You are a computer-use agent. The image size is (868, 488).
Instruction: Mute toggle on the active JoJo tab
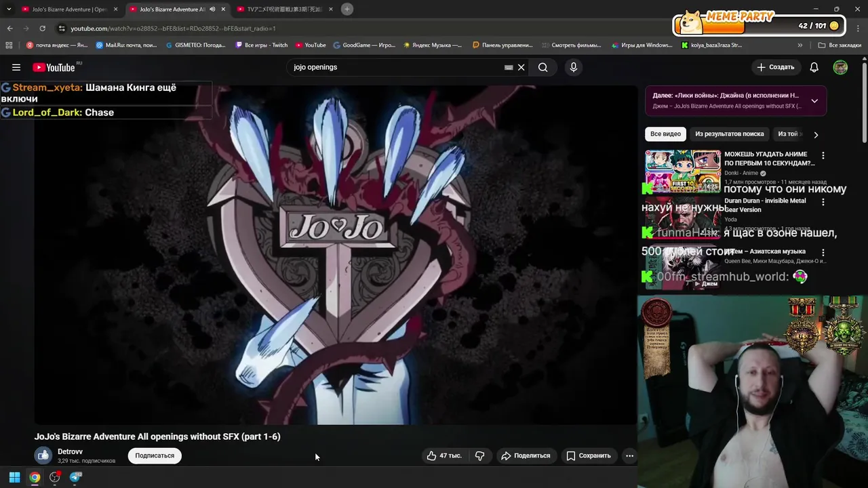[x=212, y=9]
